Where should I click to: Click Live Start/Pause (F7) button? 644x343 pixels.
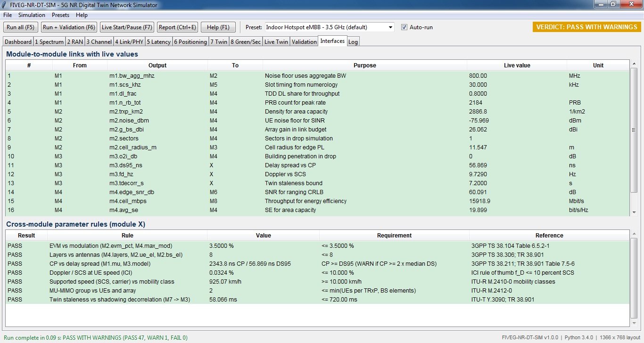coord(127,27)
